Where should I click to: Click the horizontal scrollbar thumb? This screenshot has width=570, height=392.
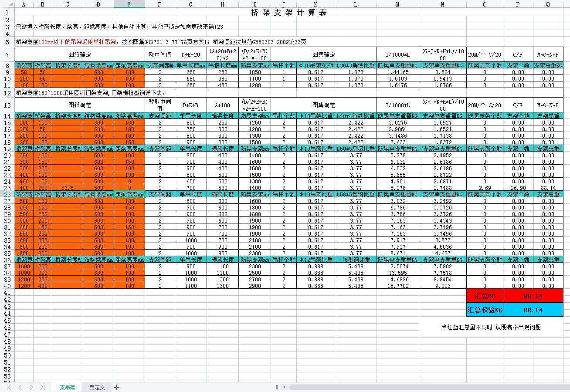427,387
